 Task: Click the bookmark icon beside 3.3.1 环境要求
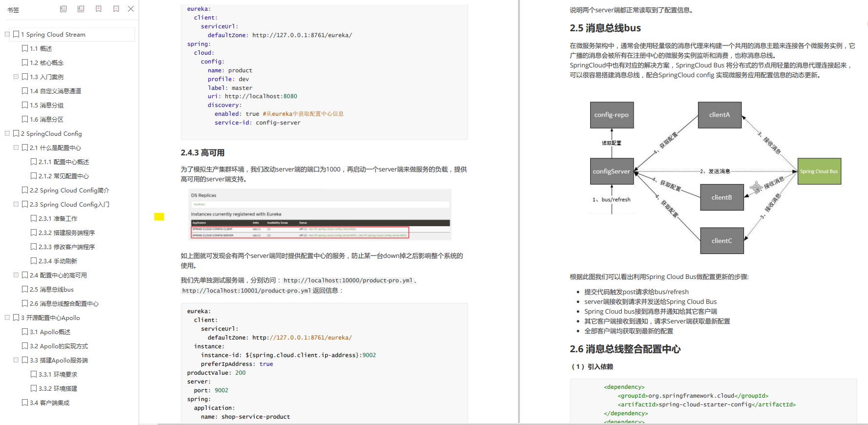[x=34, y=374]
